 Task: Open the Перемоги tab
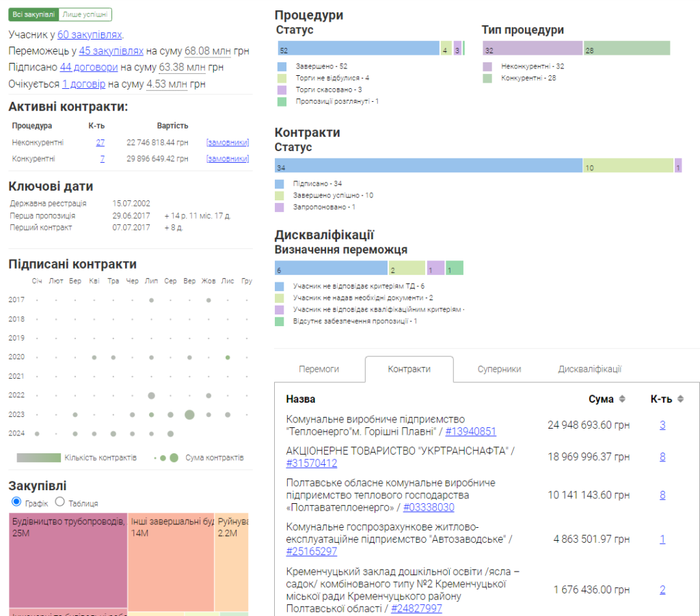pos(319,369)
